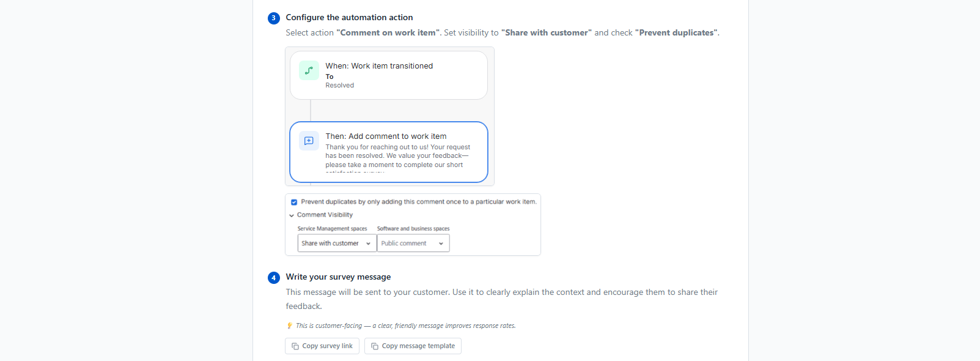Click the step 3 number badge
This screenshot has height=361, width=980.
[x=274, y=18]
